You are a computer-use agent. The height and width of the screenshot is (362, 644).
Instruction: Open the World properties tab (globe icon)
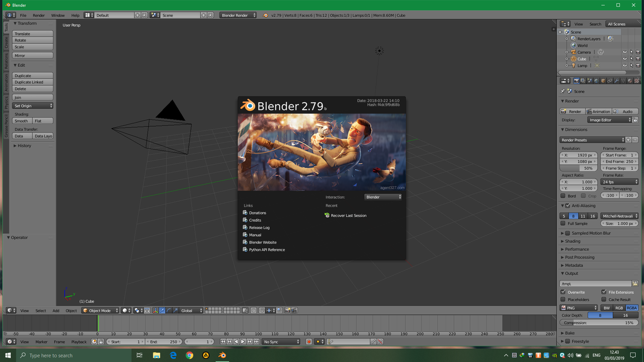point(596,80)
